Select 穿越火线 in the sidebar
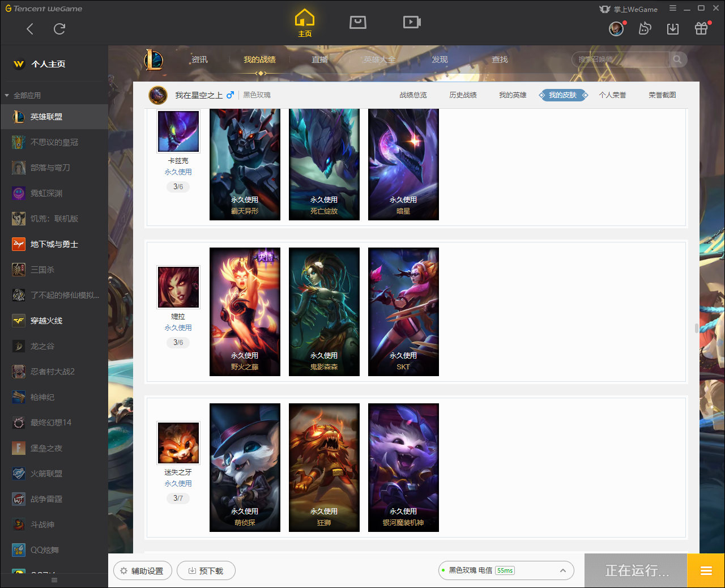The width and height of the screenshot is (725, 588). coord(54,321)
